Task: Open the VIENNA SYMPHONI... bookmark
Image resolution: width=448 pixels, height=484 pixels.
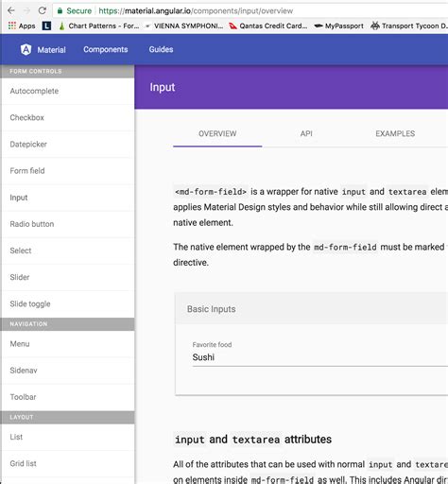Action: pyautogui.click(x=184, y=26)
